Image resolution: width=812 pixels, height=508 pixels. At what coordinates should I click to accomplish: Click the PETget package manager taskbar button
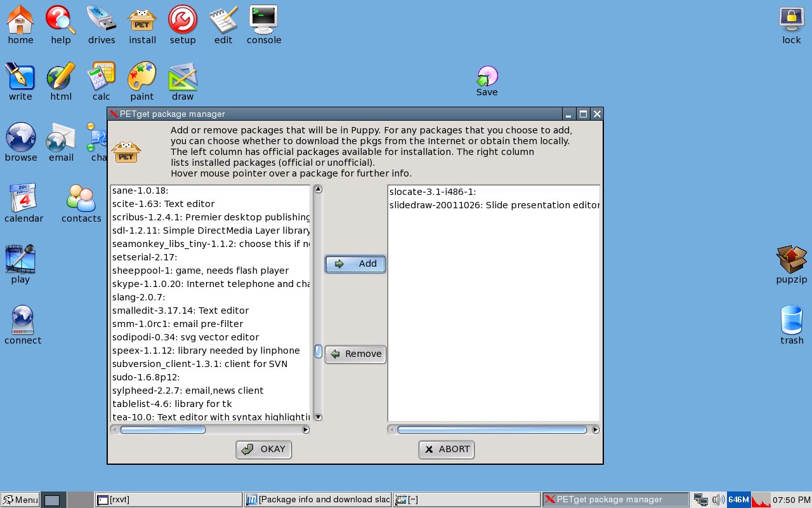[x=616, y=500]
